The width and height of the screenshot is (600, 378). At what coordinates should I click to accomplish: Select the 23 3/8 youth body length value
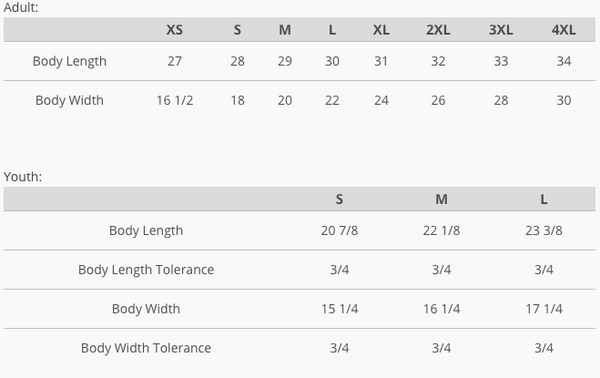point(544,230)
